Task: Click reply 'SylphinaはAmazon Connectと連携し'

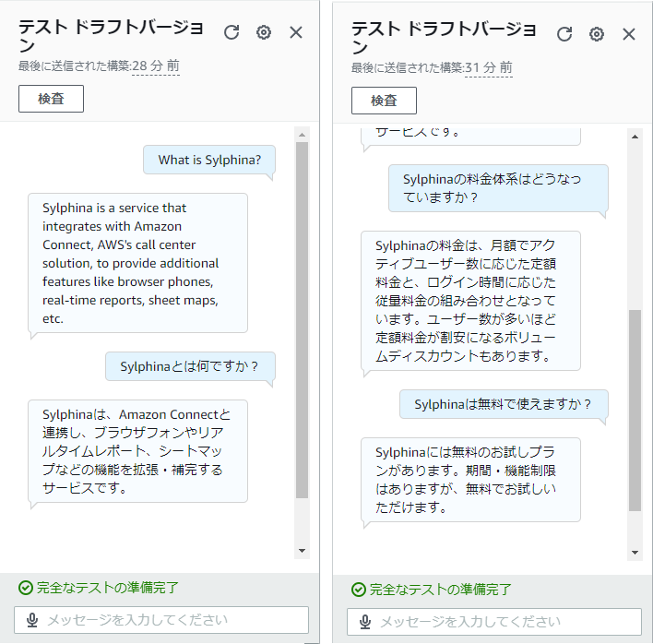Action: 137,451
